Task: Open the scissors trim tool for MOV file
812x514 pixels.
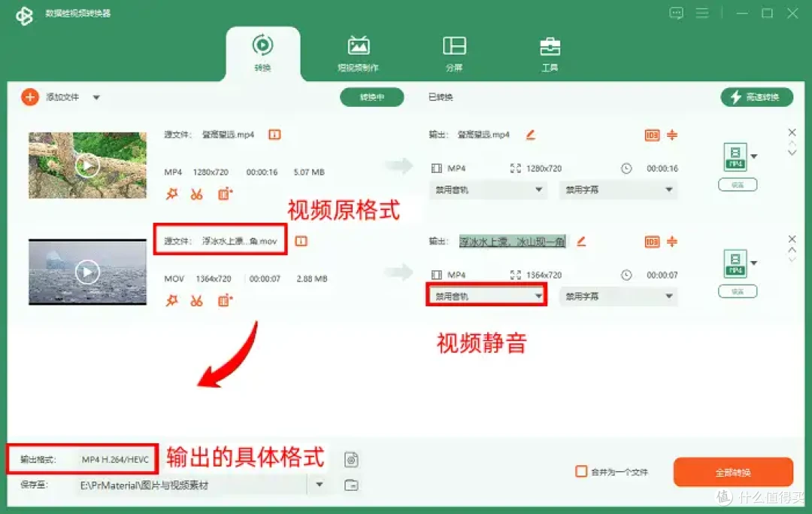Action: point(196,300)
